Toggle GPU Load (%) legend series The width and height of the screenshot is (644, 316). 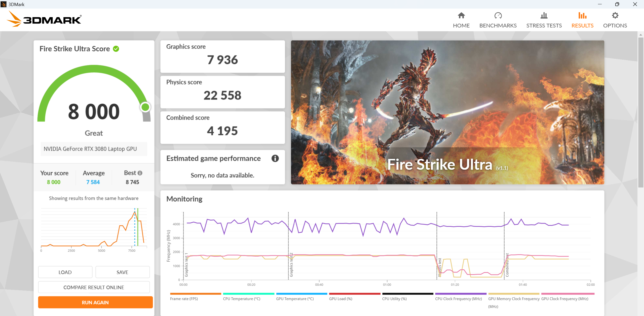340,299
